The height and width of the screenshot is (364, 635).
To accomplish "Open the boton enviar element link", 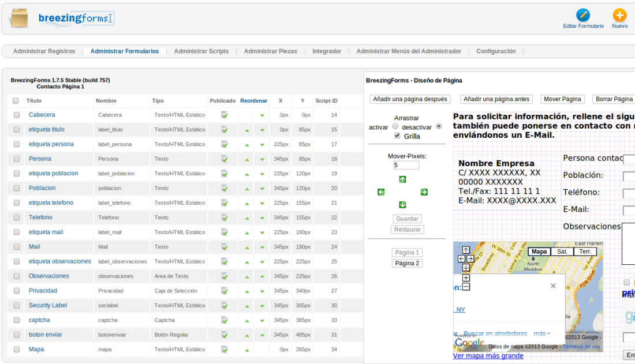I will tap(46, 335).
